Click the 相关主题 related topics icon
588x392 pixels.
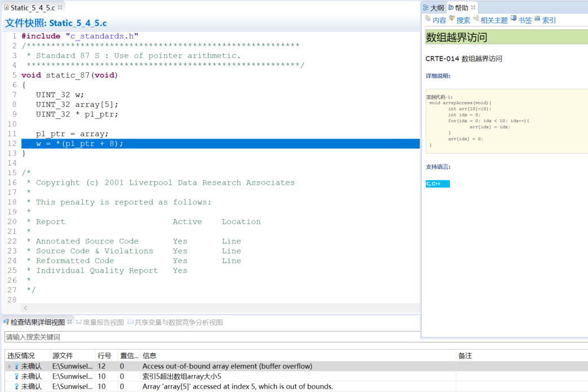pos(476,19)
